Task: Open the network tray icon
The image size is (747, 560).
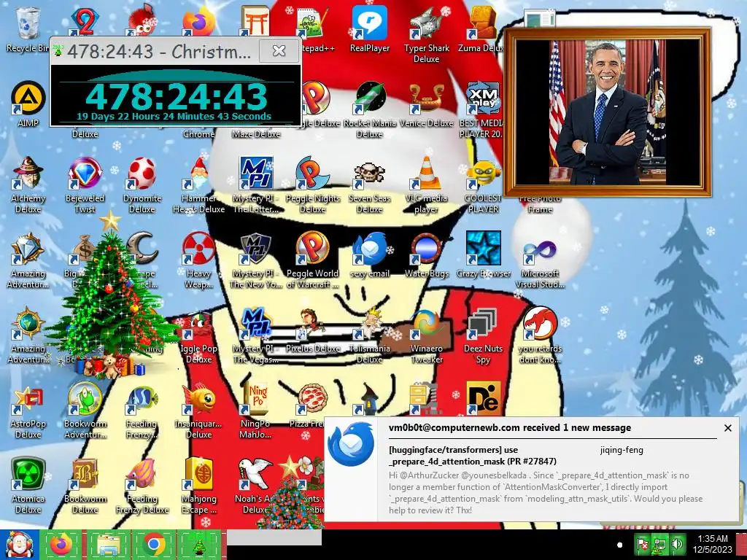Action: (659, 544)
